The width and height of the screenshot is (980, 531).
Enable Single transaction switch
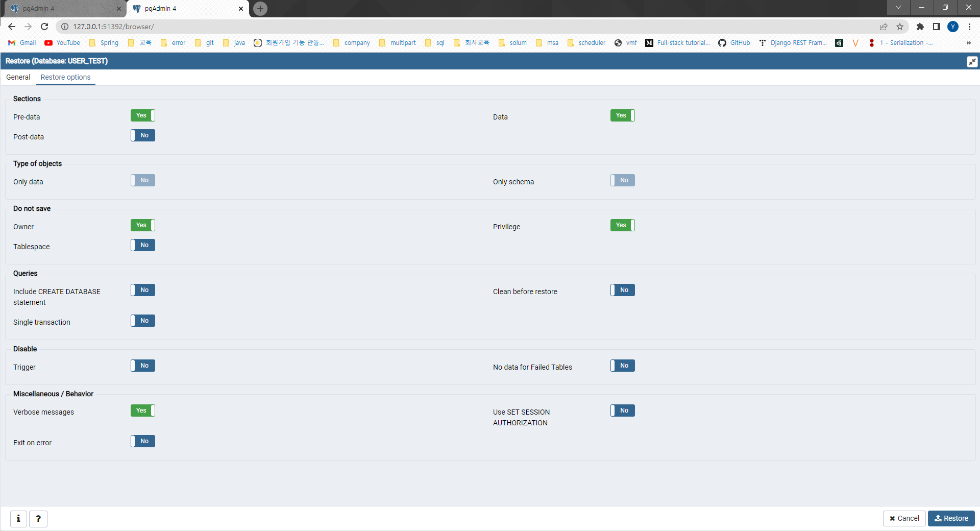tap(143, 321)
